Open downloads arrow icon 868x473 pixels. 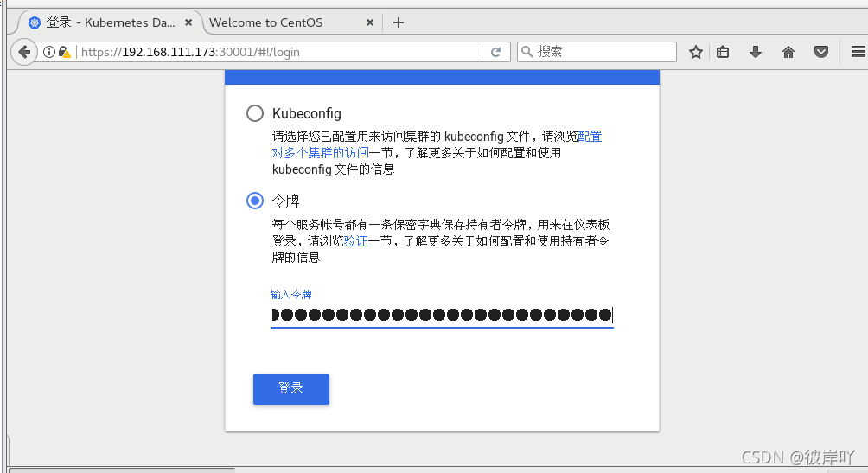pyautogui.click(x=755, y=52)
